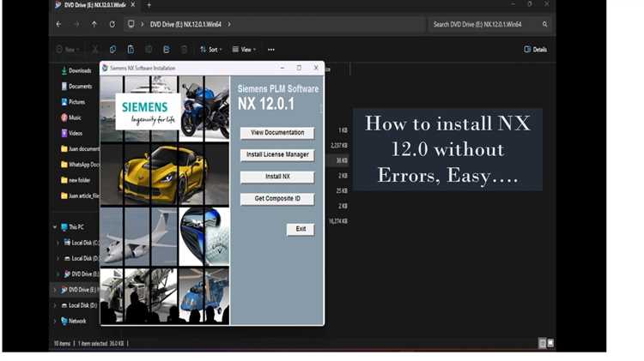Open Documents in sidebar

(76, 87)
